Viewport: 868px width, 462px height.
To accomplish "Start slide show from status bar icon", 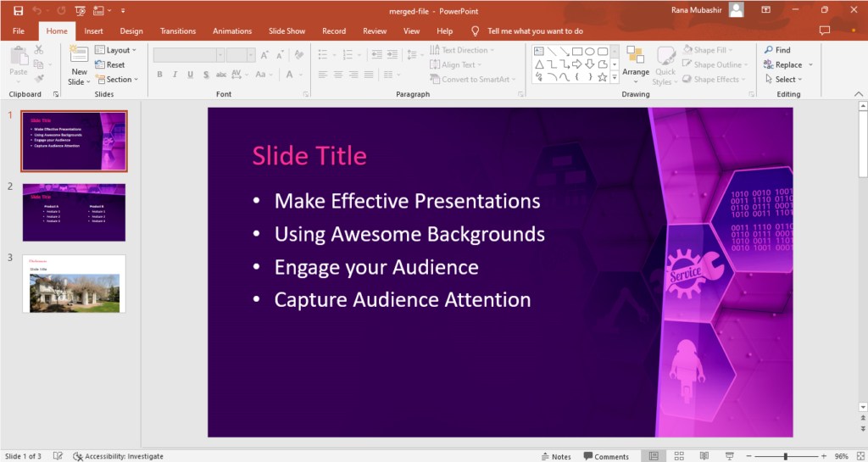I will click(x=729, y=456).
